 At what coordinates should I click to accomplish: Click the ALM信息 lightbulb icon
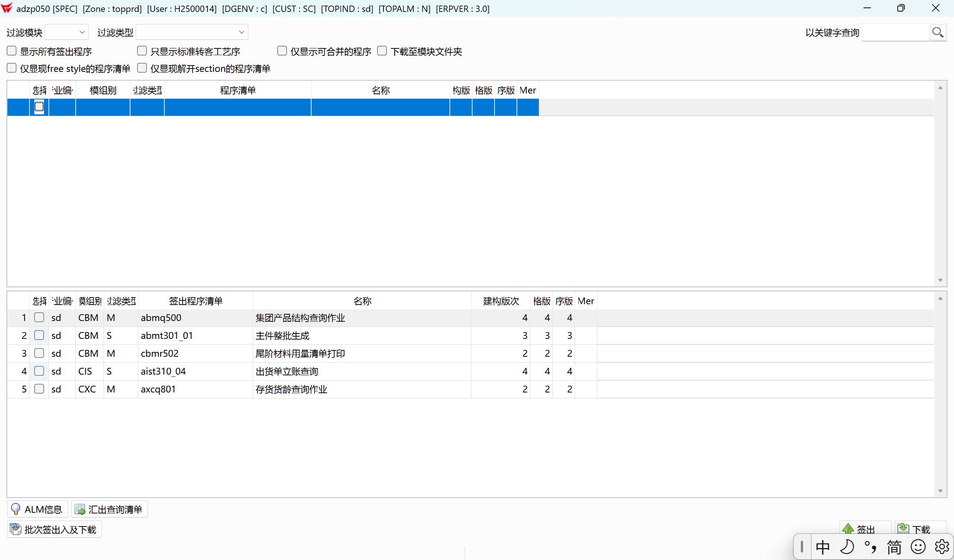coord(16,509)
